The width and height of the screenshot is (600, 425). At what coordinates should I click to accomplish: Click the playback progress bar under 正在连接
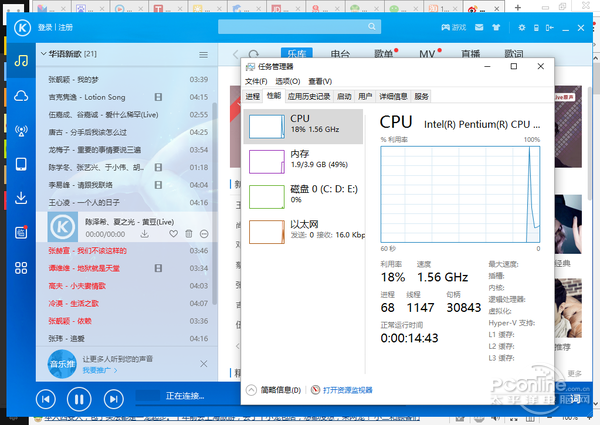tap(188, 404)
